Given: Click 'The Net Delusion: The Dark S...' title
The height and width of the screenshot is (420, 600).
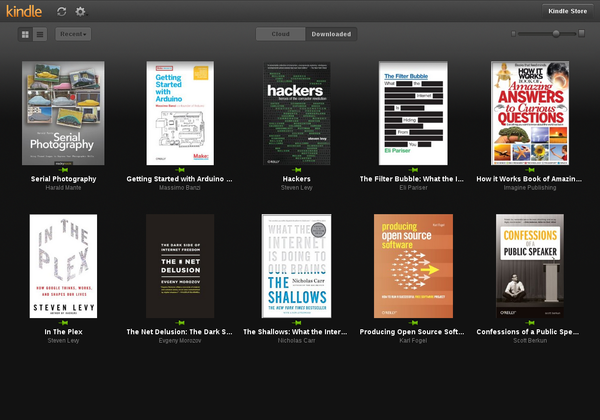Looking at the screenshot, I should [179, 332].
